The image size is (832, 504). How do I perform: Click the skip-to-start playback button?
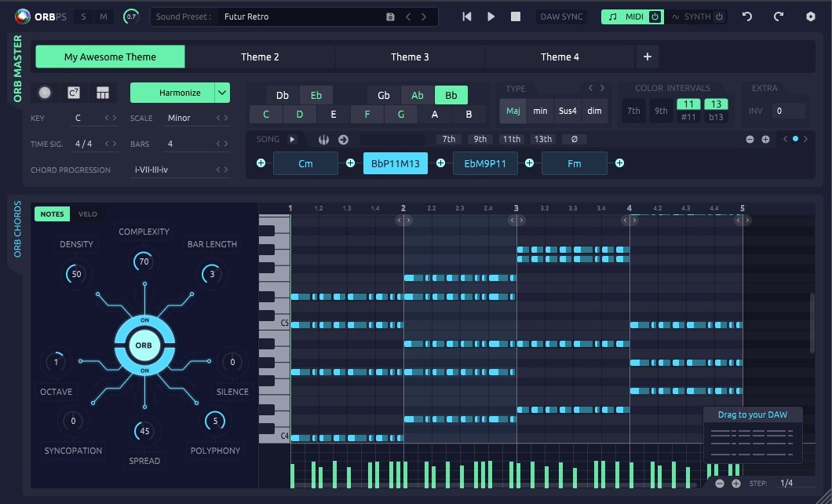click(x=467, y=16)
